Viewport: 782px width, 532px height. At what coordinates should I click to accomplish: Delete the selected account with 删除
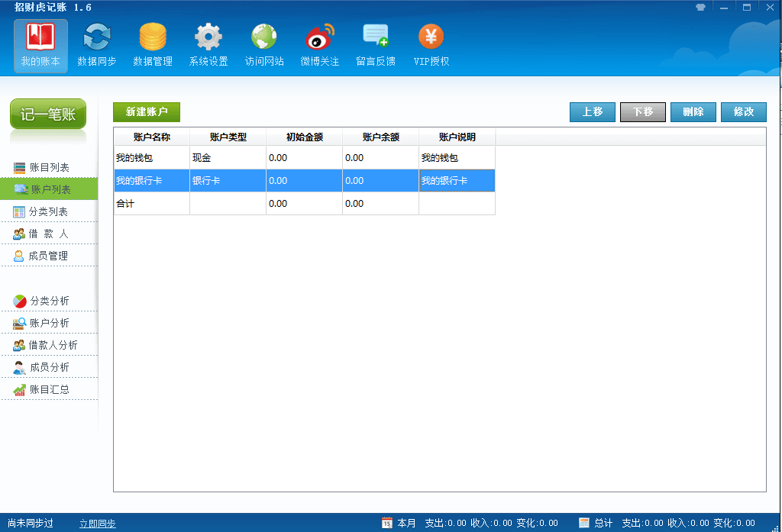pos(693,111)
